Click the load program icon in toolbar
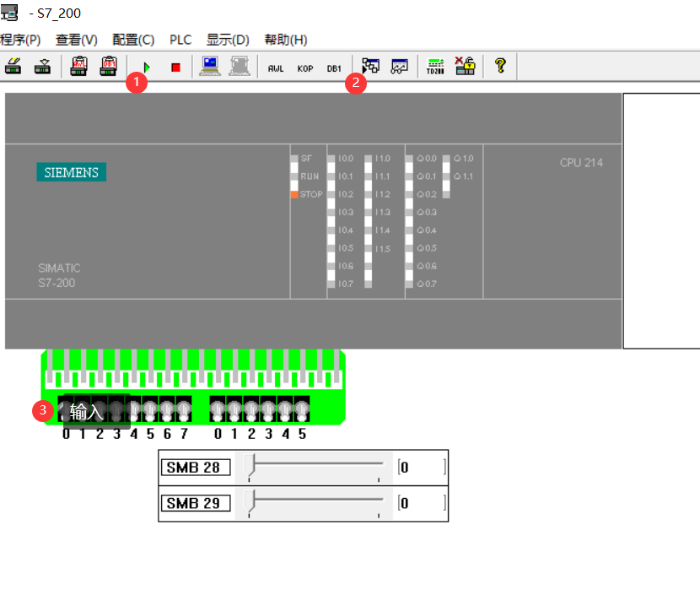 pos(13,67)
